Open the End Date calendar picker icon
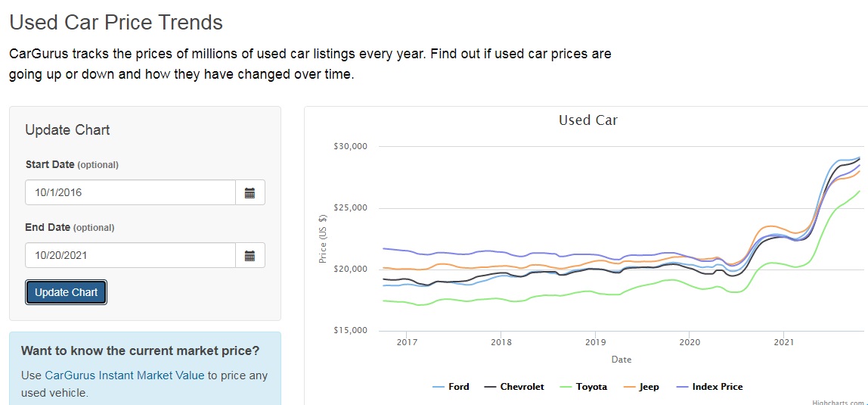 (250, 256)
